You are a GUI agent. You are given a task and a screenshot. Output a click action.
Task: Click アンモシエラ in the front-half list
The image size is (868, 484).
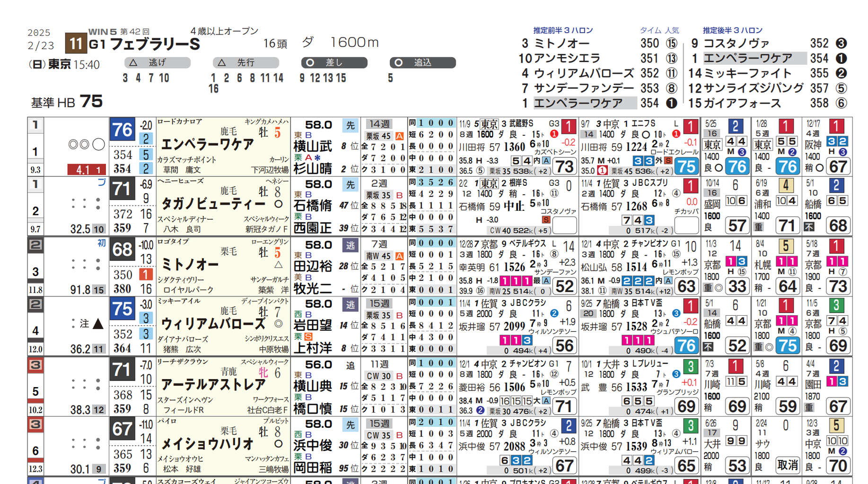point(567,58)
